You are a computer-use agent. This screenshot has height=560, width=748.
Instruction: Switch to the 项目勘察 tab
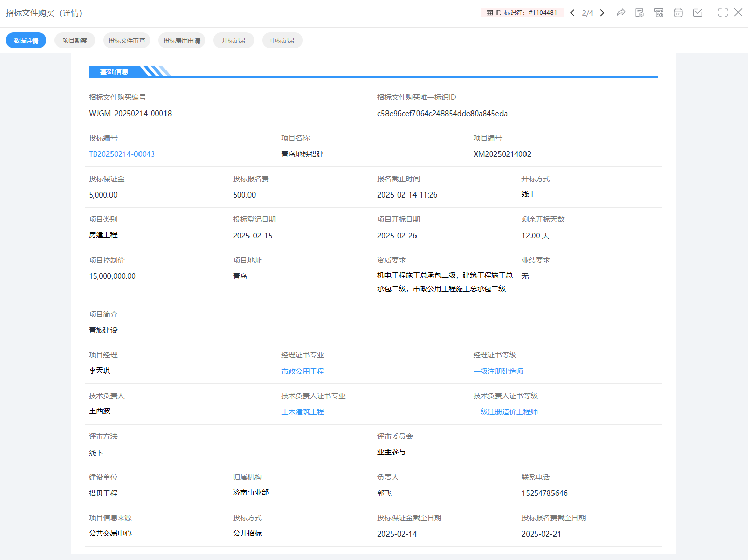coord(75,41)
